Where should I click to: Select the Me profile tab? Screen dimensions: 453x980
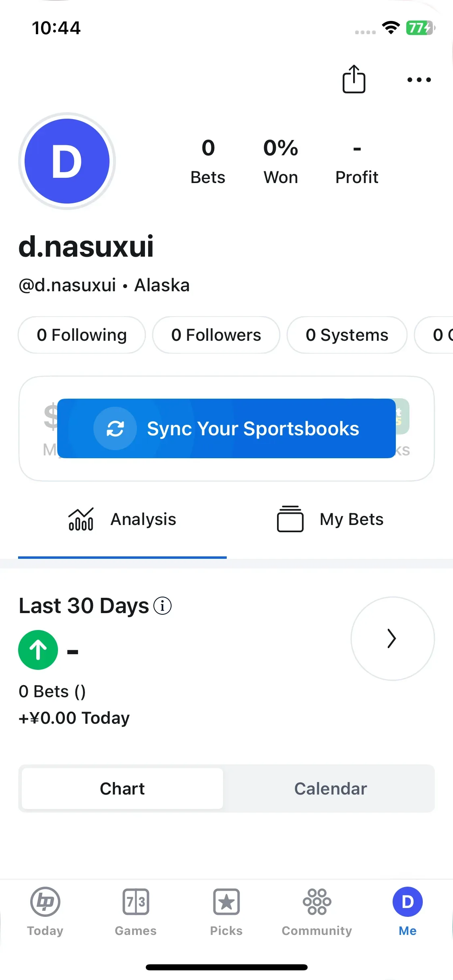[407, 912]
